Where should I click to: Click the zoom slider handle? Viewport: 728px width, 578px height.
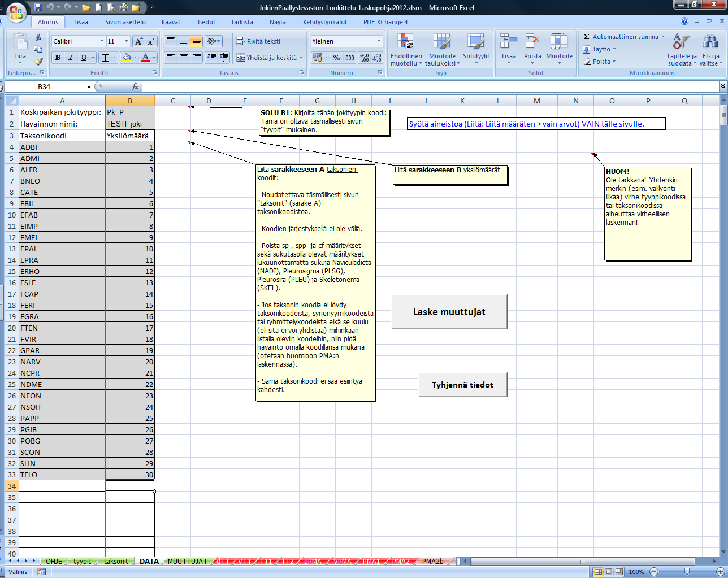click(x=687, y=572)
